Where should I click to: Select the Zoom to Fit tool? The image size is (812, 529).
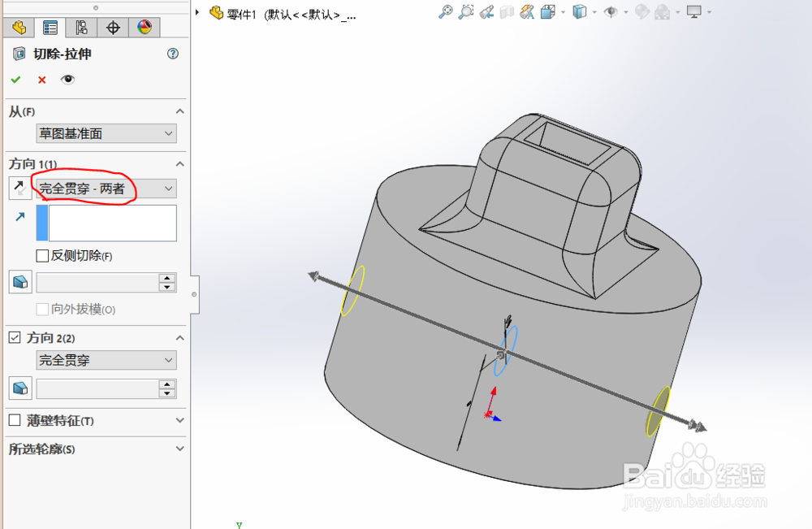click(445, 11)
